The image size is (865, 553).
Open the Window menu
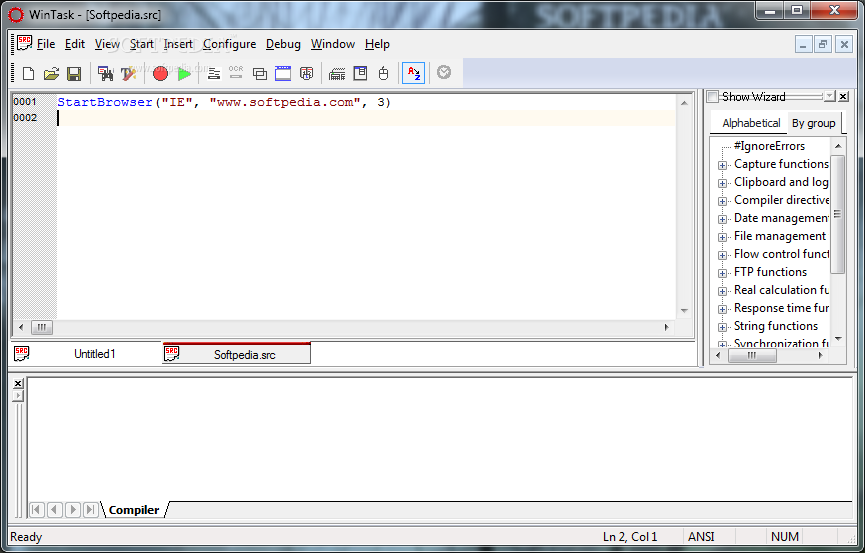pos(333,44)
